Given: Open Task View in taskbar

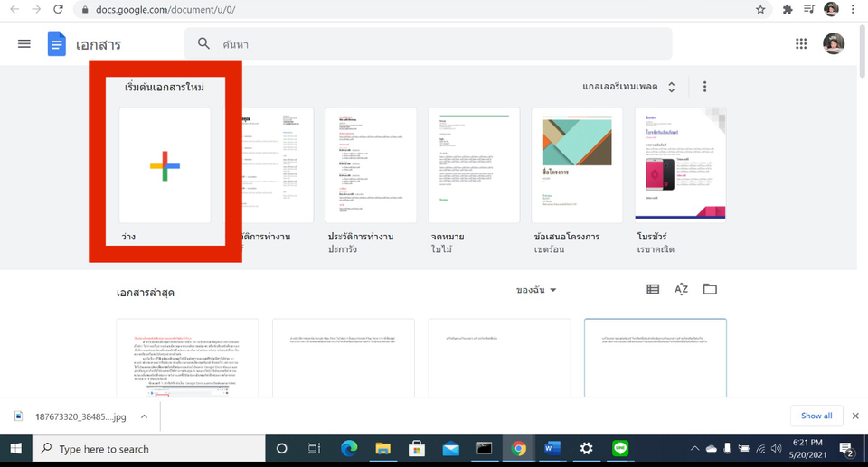Looking at the screenshot, I should pos(315,449).
